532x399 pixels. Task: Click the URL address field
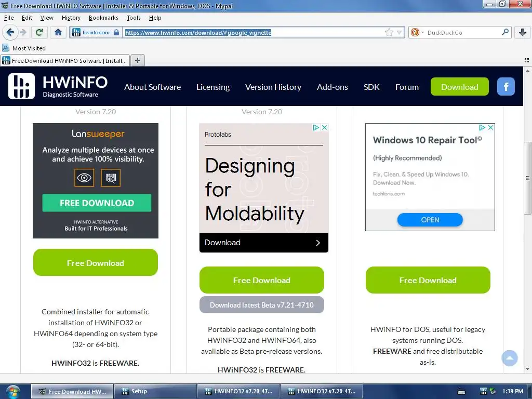pos(253,33)
